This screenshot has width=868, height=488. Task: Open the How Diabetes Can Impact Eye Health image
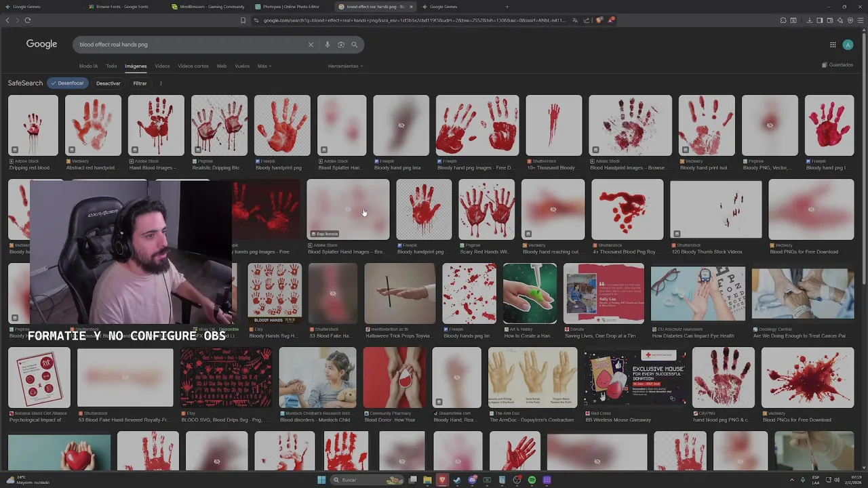pos(698,293)
